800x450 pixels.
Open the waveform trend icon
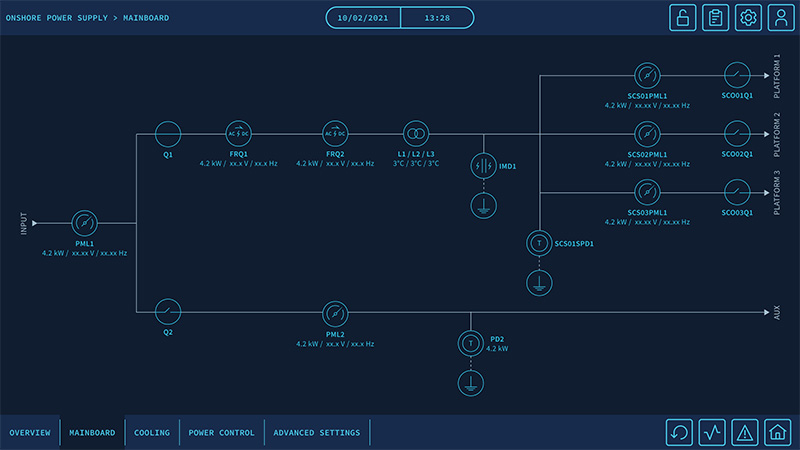(x=712, y=433)
